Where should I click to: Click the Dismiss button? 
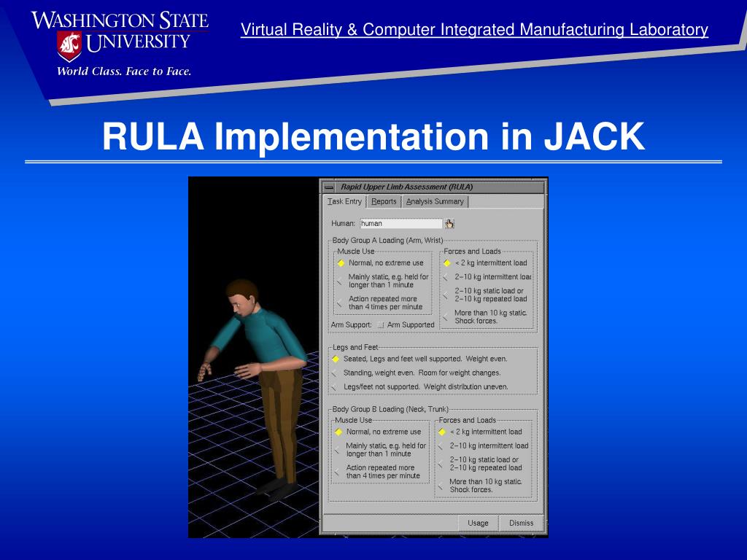tap(521, 523)
